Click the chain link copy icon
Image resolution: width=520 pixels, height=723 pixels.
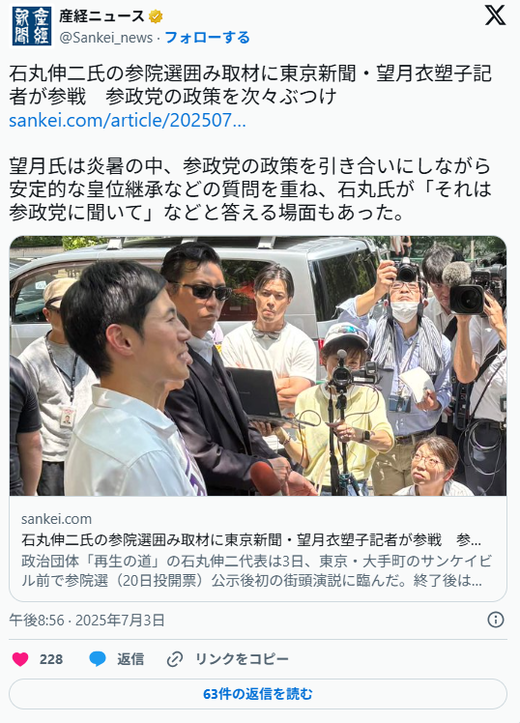[175, 659]
